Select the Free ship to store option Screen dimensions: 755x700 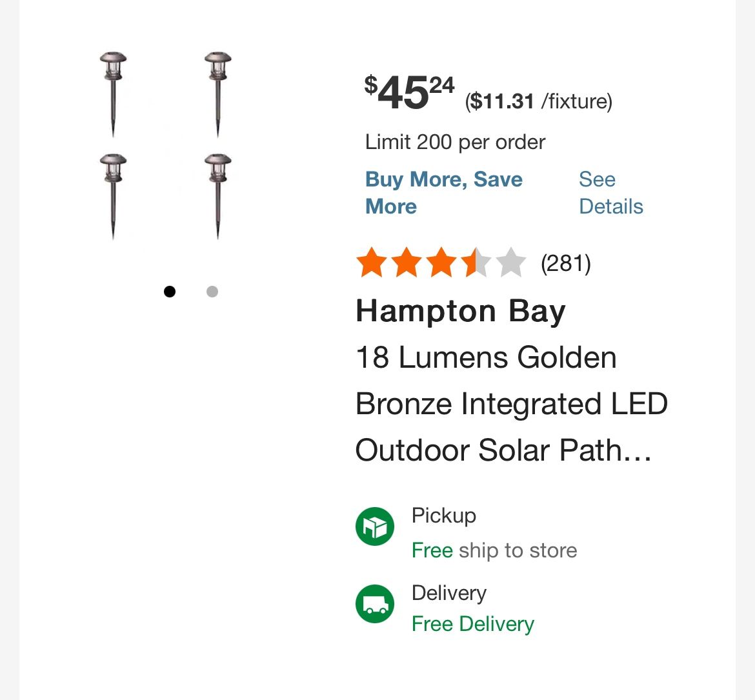(494, 550)
